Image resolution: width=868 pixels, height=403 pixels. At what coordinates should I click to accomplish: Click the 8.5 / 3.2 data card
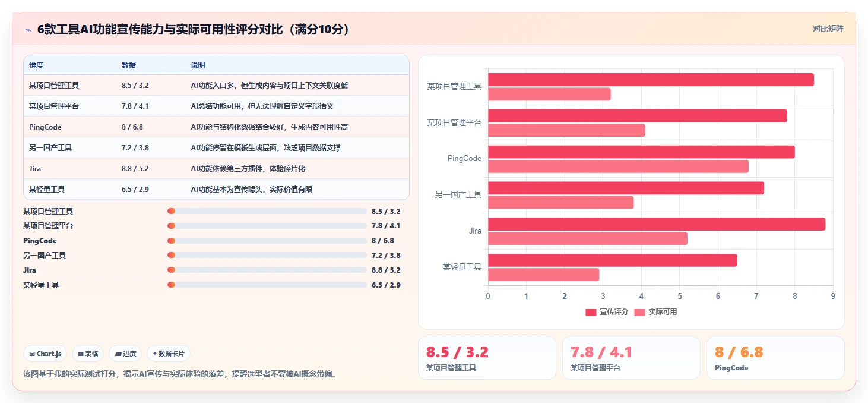(487, 358)
